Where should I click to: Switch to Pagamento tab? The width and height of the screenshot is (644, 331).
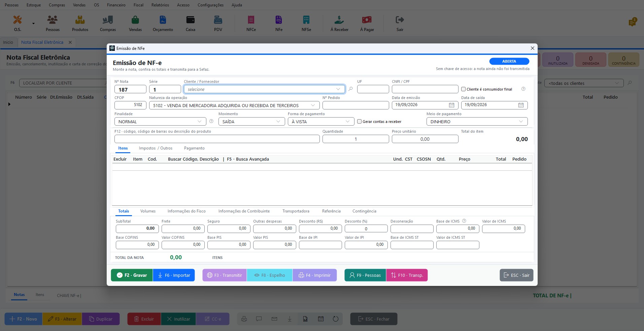194,148
